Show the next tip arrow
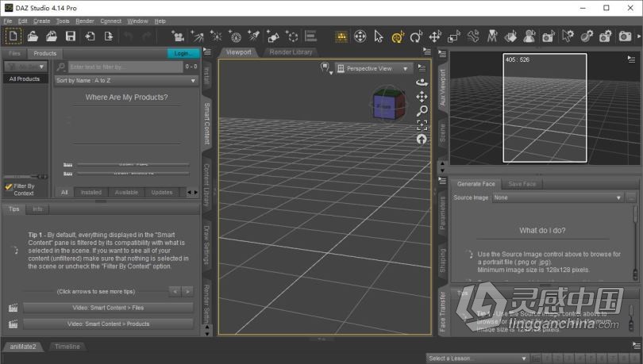The image size is (643, 364). 188,292
